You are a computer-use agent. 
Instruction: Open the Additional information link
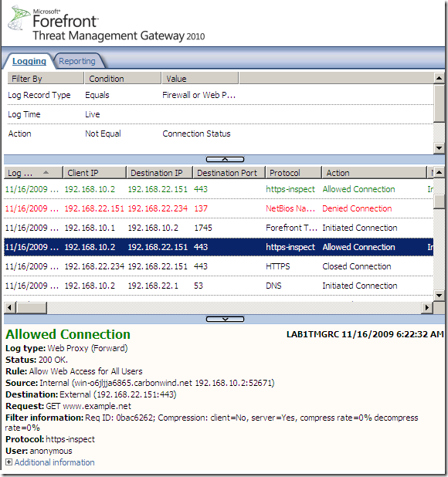[x=54, y=462]
